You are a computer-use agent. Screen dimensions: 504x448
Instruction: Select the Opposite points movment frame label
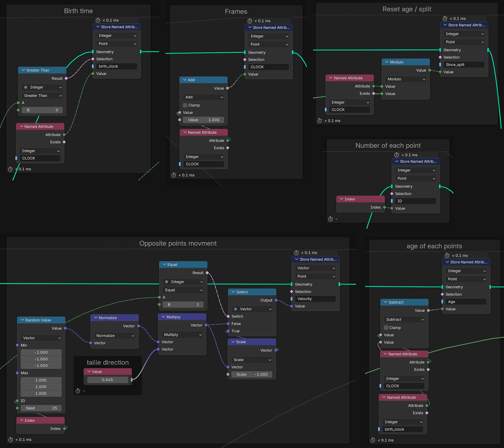pos(178,243)
